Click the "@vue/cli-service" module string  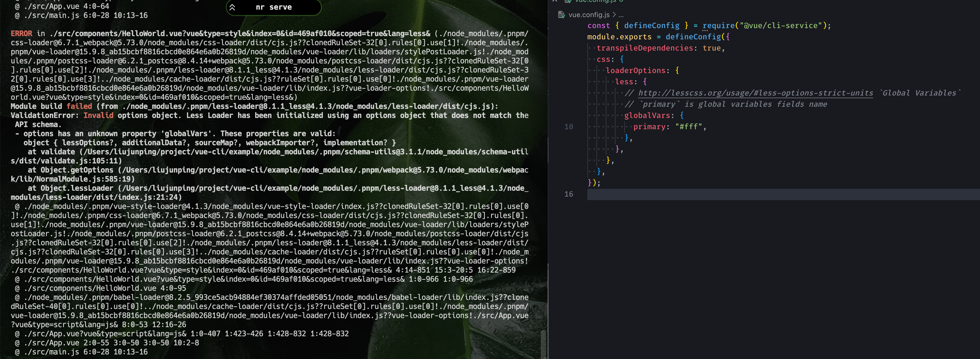coord(781,25)
